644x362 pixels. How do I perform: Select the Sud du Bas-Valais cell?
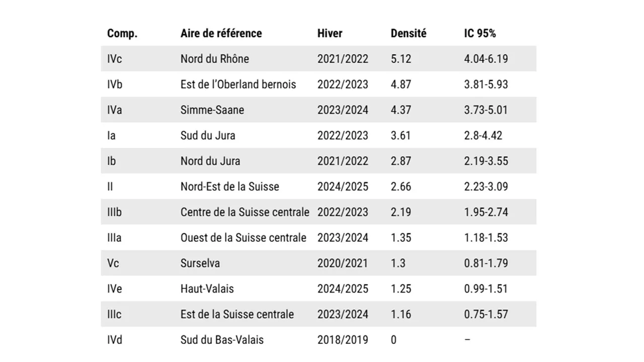[x=222, y=340]
